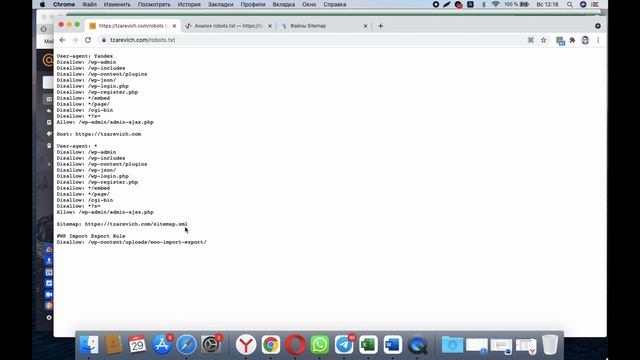Open Finder from the dock
The height and width of the screenshot is (360, 640).
[x=89, y=345]
